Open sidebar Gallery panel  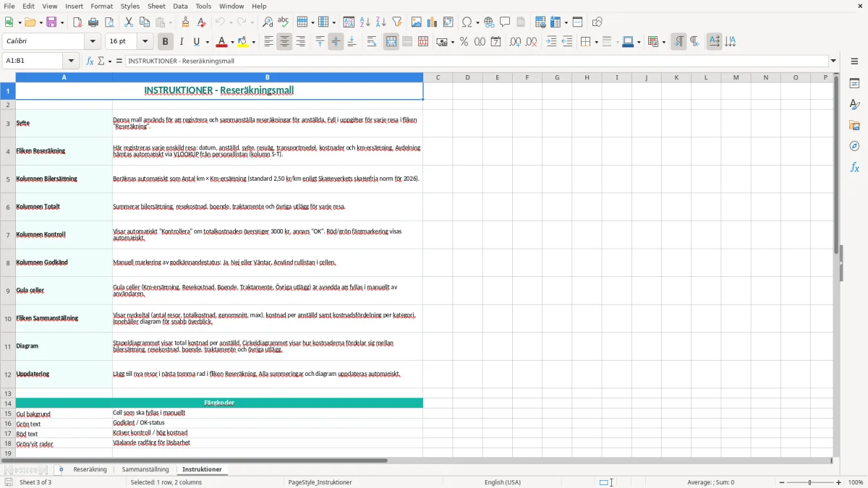[854, 125]
